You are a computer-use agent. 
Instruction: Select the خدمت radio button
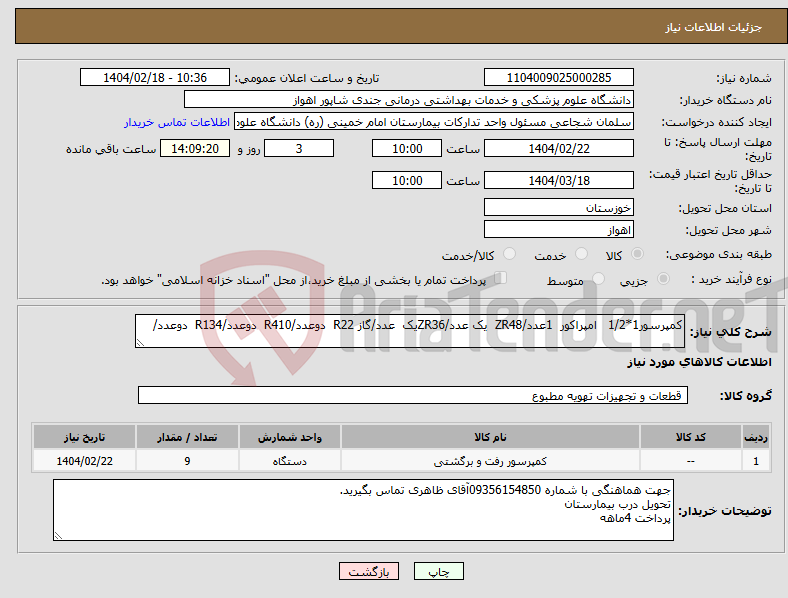pyautogui.click(x=581, y=254)
